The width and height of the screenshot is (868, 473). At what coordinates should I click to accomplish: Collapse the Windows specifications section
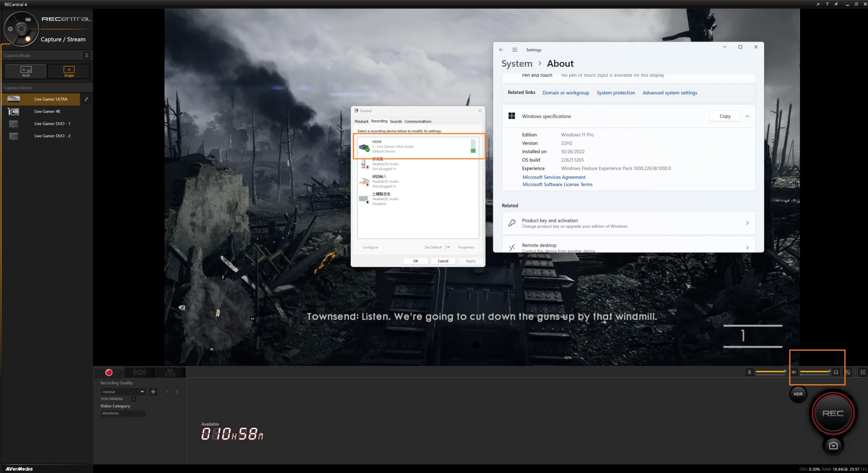(x=747, y=116)
